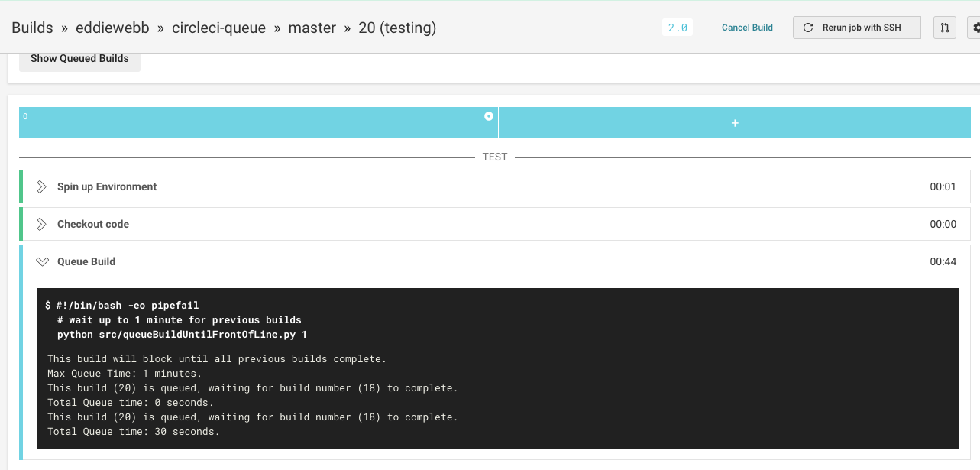Image resolution: width=980 pixels, height=470 pixels.
Task: Click the TEST section heading
Action: 495,157
